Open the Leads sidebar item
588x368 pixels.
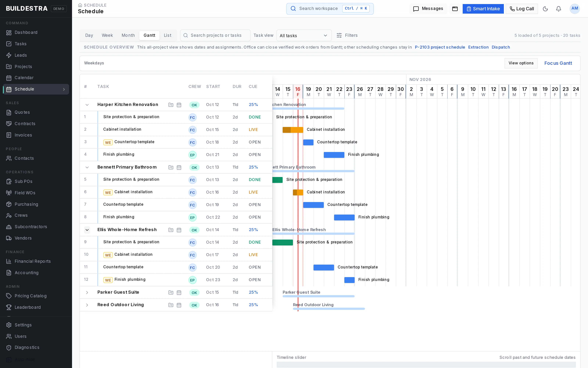pos(36,55)
